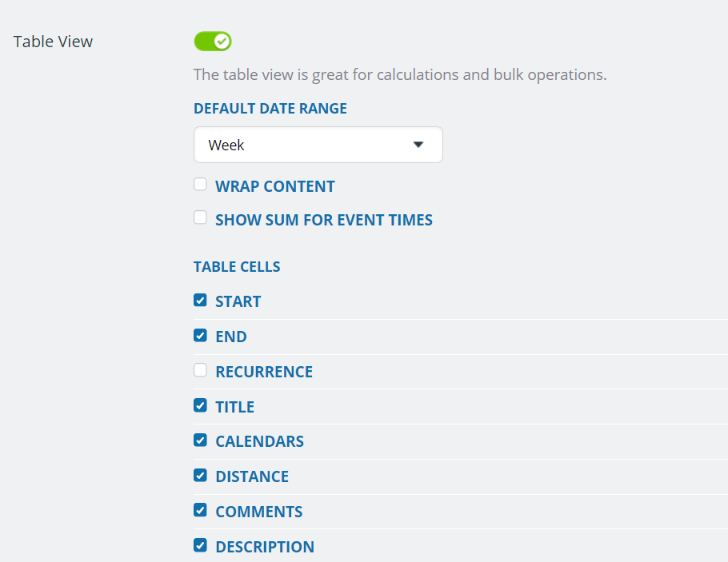Uncheck the End table cell checkbox
728x562 pixels.
tap(200, 335)
